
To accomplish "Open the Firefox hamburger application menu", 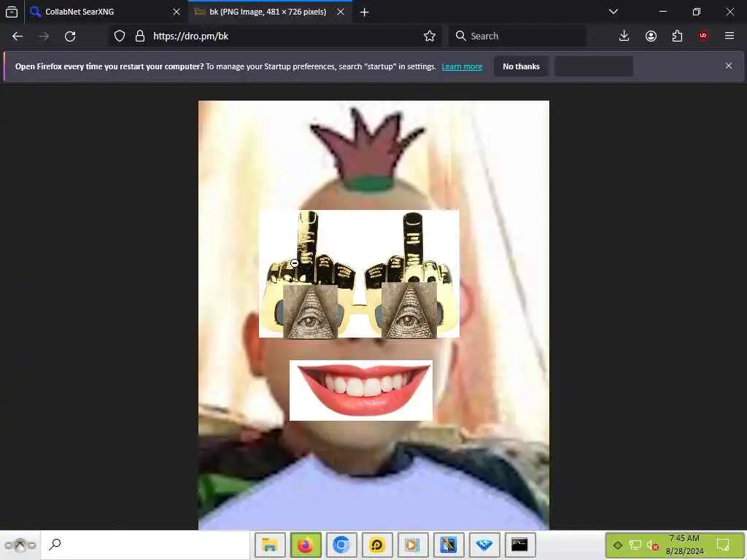I will click(729, 36).
